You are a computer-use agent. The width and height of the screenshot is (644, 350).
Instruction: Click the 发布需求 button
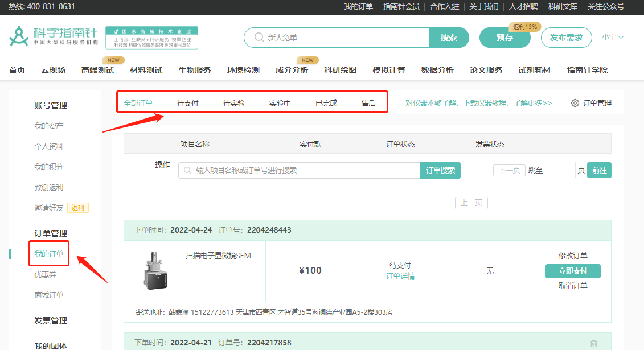click(566, 37)
